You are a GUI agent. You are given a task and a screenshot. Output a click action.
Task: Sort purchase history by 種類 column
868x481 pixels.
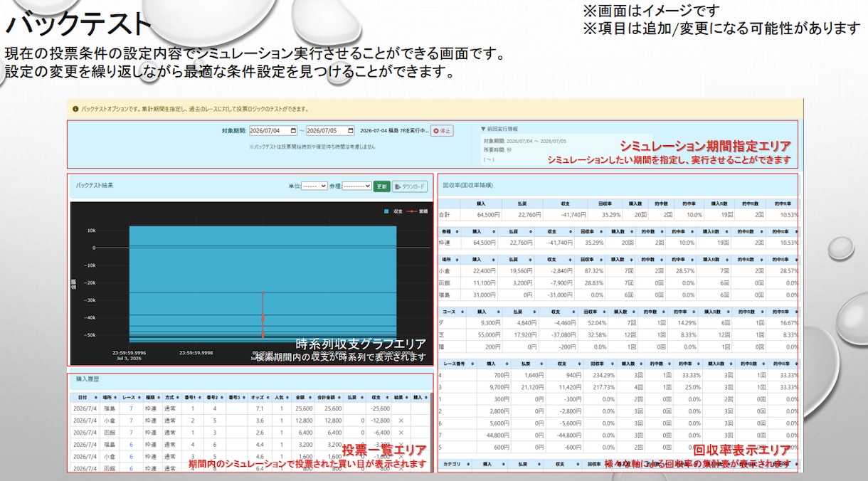pos(152,397)
